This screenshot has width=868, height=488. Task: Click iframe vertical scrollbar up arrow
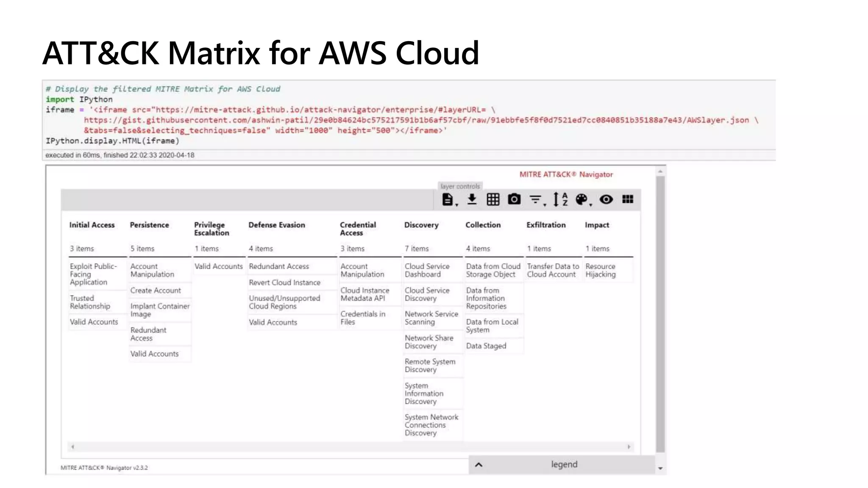[x=660, y=172]
